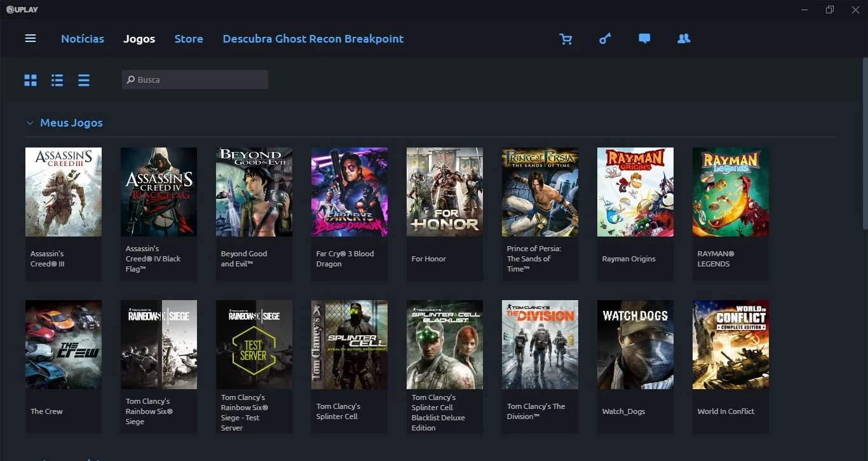Open World in Conflict cover
The height and width of the screenshot is (461, 868).
731,345
